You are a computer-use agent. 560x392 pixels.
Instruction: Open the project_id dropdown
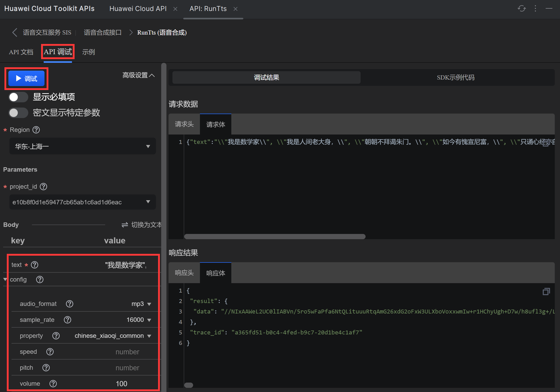coord(82,202)
